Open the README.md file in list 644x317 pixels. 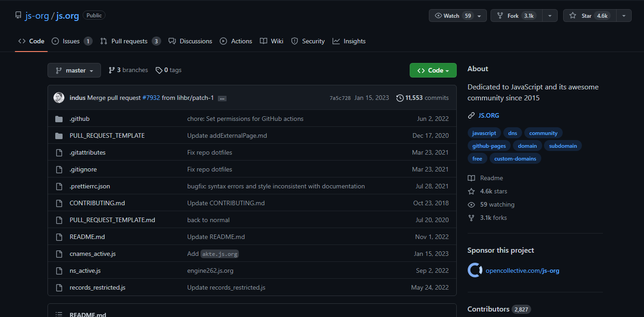pyautogui.click(x=87, y=237)
